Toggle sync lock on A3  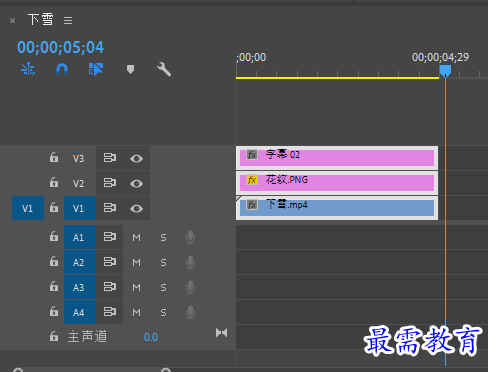point(110,287)
